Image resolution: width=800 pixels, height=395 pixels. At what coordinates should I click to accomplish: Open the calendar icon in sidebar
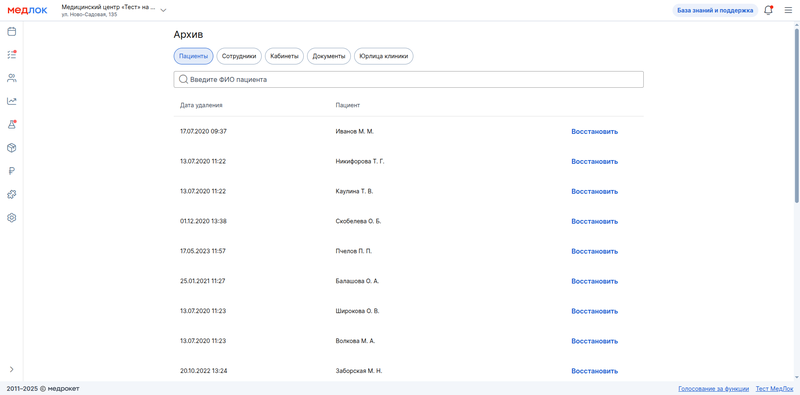(x=11, y=32)
